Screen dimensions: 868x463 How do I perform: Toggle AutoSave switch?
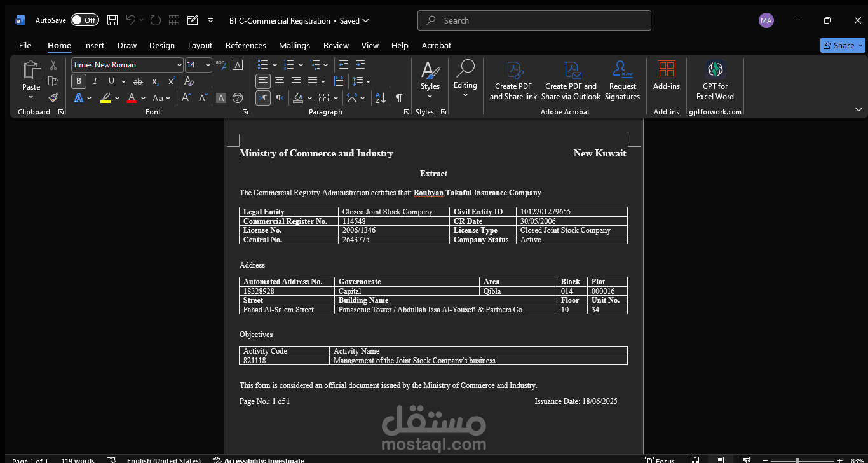click(85, 20)
